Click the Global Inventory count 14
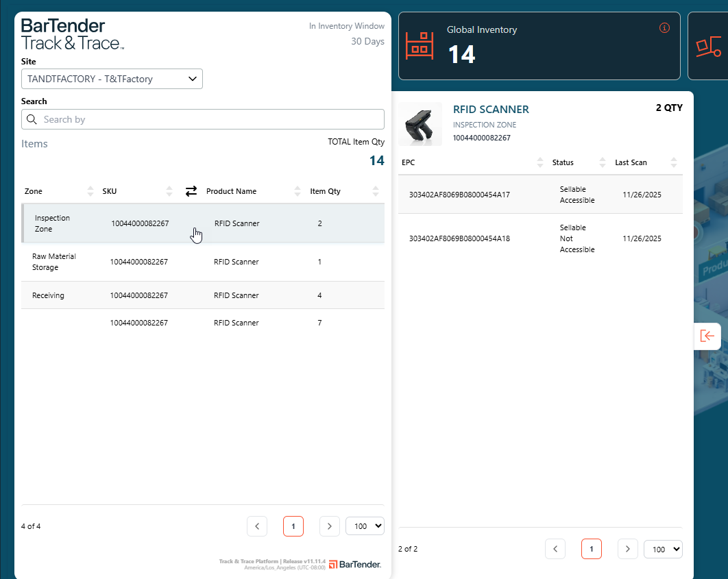Screen dimensions: 728x579 pyautogui.click(x=461, y=54)
